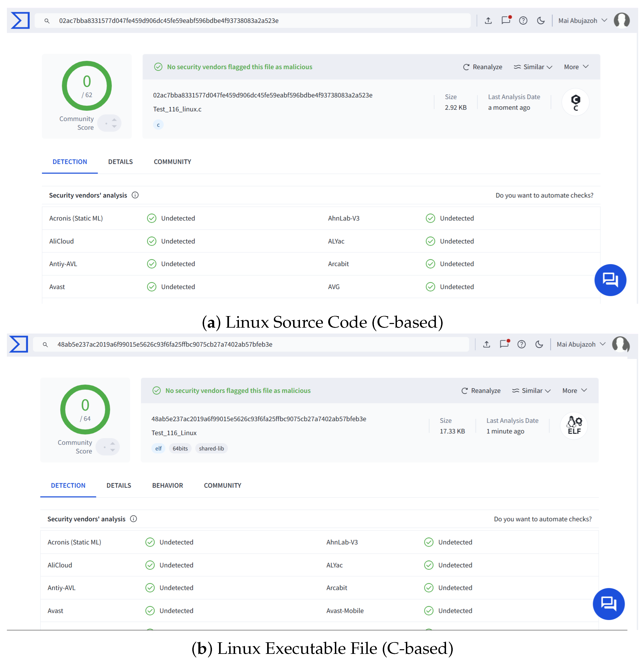Click file name Test_116_linux.c
Image resolution: width=644 pixels, height=663 pixels.
tap(177, 109)
